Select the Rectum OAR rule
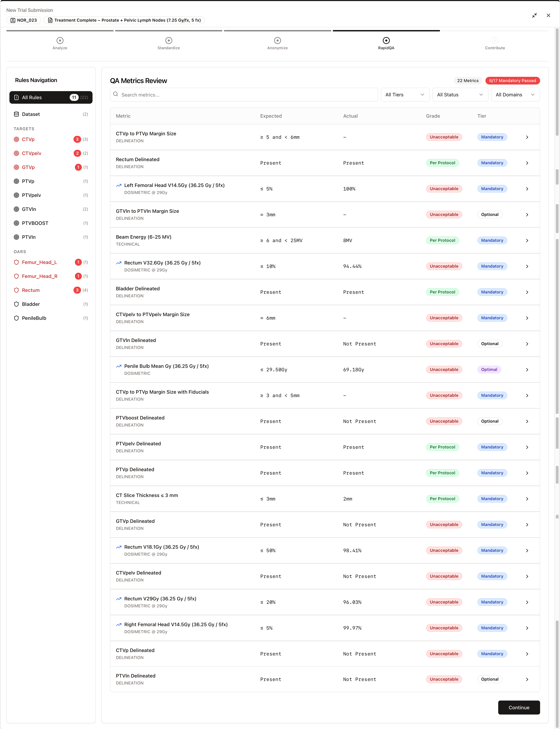 [51, 290]
